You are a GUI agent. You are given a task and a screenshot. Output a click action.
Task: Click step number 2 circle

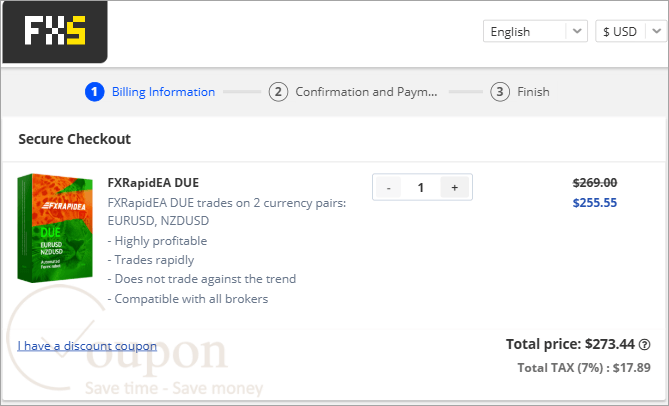coord(278,92)
